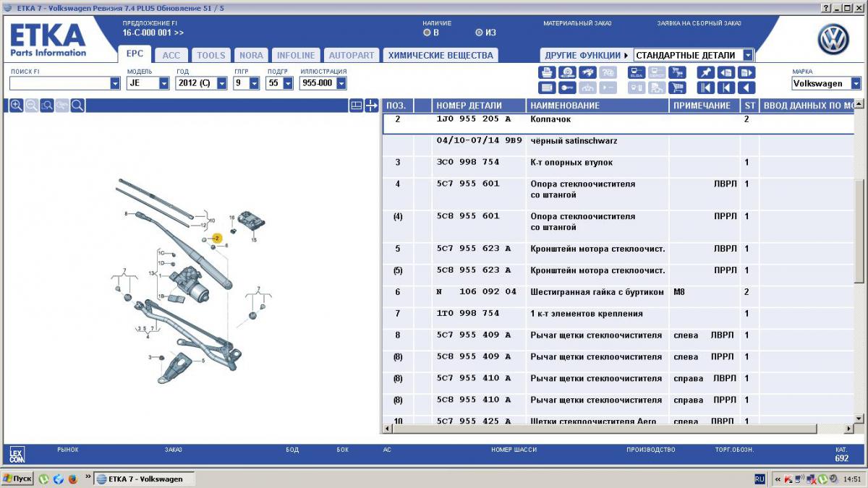Open the МОДЕЛЬ dropdown showing JE
Viewport: 868px width, 488px height.
(164, 84)
